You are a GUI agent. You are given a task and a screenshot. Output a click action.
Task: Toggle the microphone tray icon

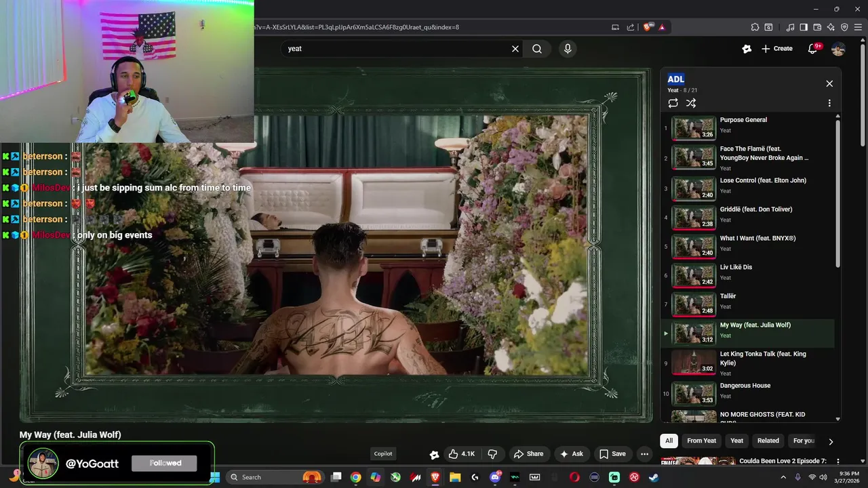[x=797, y=477]
